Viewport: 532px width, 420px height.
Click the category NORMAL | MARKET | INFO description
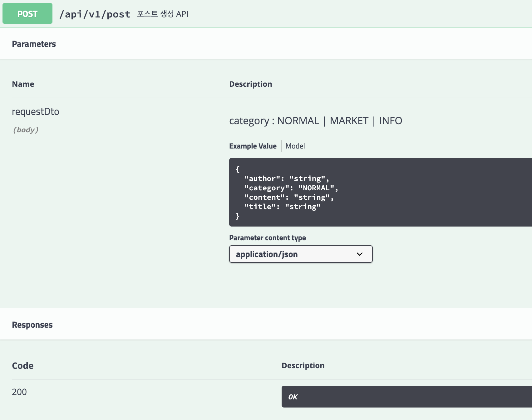pos(316,121)
